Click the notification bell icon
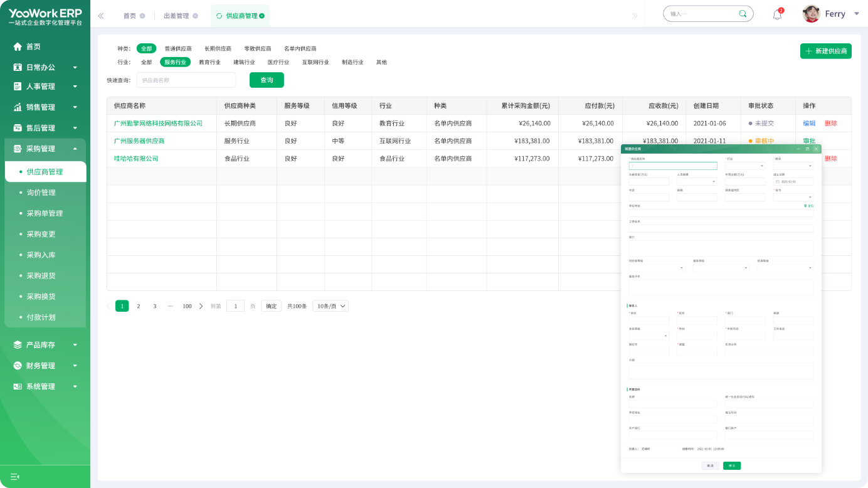The width and height of the screenshot is (868, 488). tap(777, 14)
